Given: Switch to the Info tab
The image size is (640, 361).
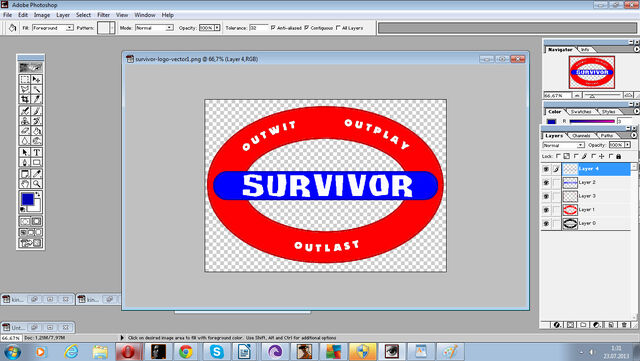Looking at the screenshot, I should tap(585, 49).
